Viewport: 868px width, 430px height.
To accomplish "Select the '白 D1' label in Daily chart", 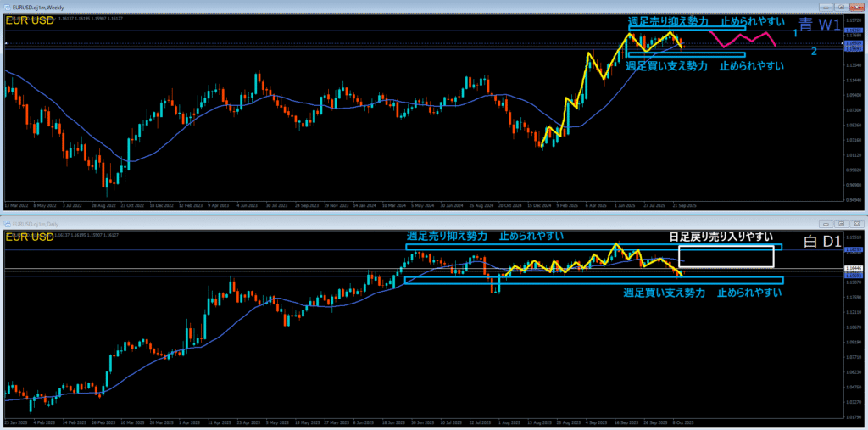I will tap(821, 242).
